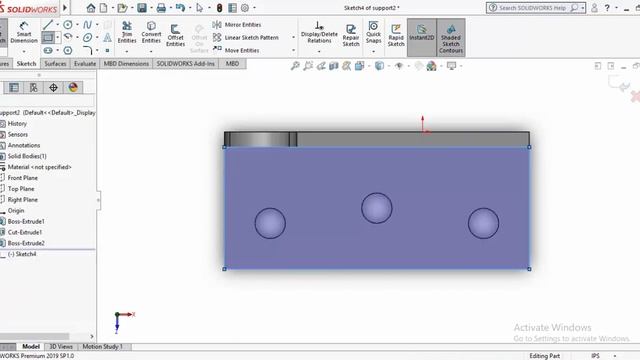
Task: Click the Open file icon
Action: [x=122, y=8]
